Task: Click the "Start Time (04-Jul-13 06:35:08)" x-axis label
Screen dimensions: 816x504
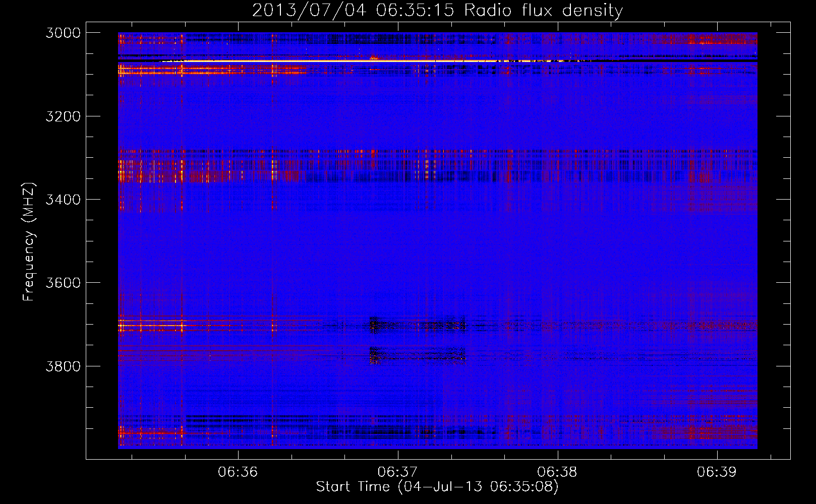Action: (437, 487)
